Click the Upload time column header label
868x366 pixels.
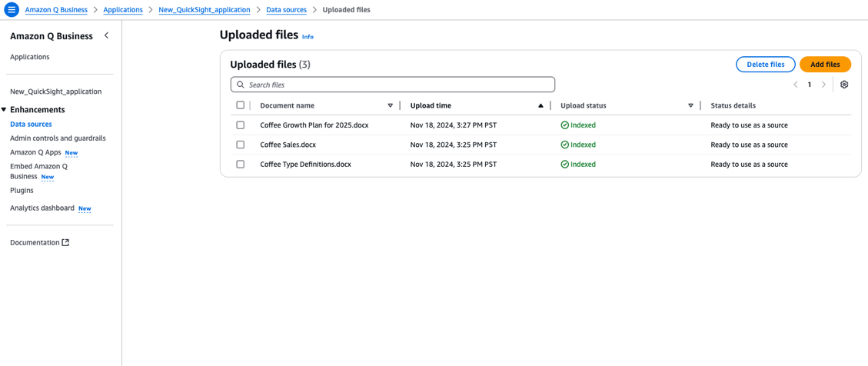pos(431,105)
